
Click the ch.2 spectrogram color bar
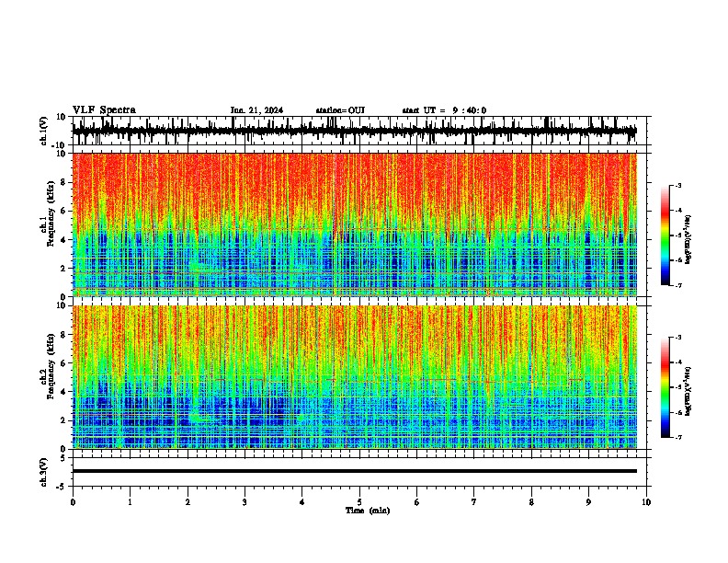point(665,387)
